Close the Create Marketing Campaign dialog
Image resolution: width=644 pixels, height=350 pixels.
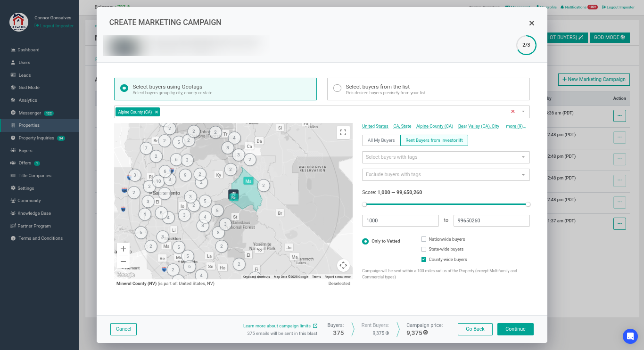(x=532, y=23)
